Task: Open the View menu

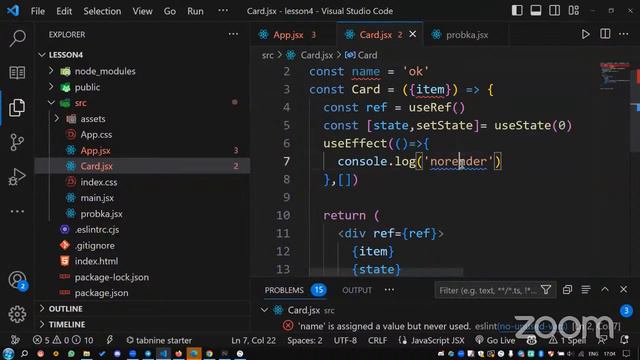Action: tap(142, 11)
